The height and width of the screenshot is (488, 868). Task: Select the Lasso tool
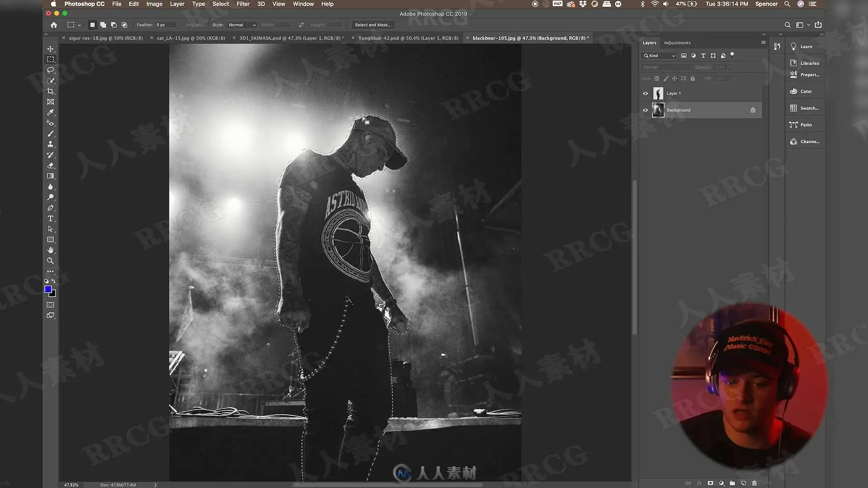coord(50,70)
